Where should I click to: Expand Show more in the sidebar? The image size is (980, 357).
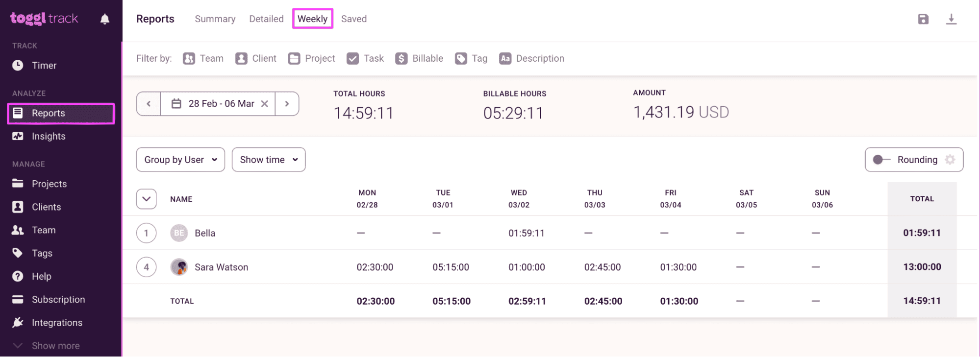[x=55, y=346]
